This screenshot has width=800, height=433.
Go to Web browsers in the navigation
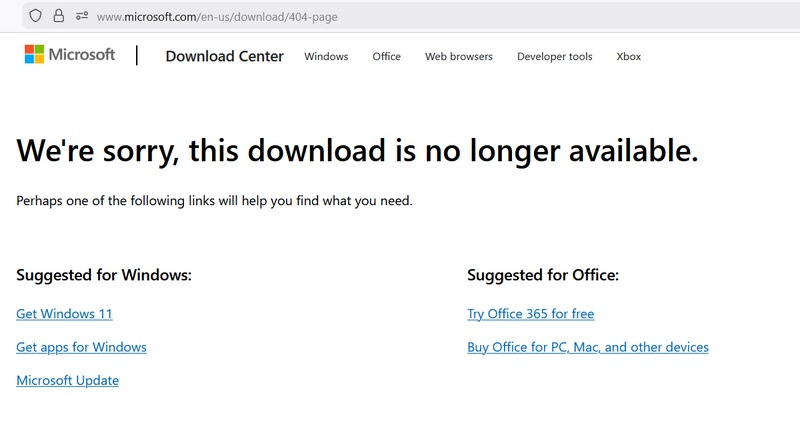[x=458, y=57]
